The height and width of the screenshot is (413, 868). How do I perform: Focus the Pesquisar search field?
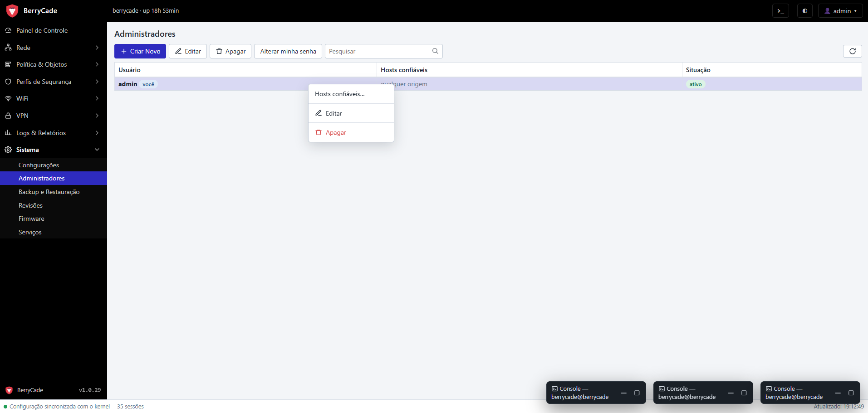tap(383, 51)
